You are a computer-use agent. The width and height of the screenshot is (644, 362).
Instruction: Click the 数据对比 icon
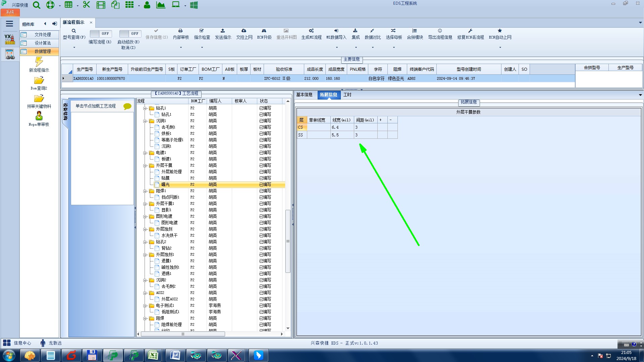(x=372, y=31)
